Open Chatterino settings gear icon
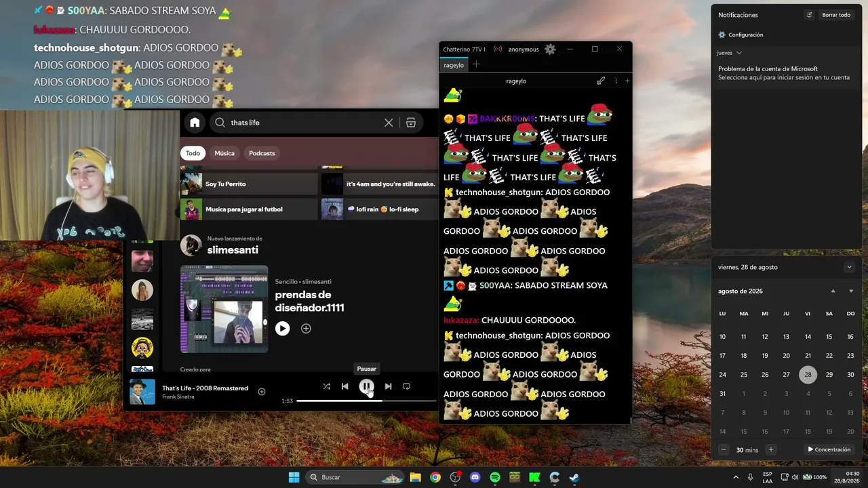Image resolution: width=868 pixels, height=488 pixels. (550, 49)
